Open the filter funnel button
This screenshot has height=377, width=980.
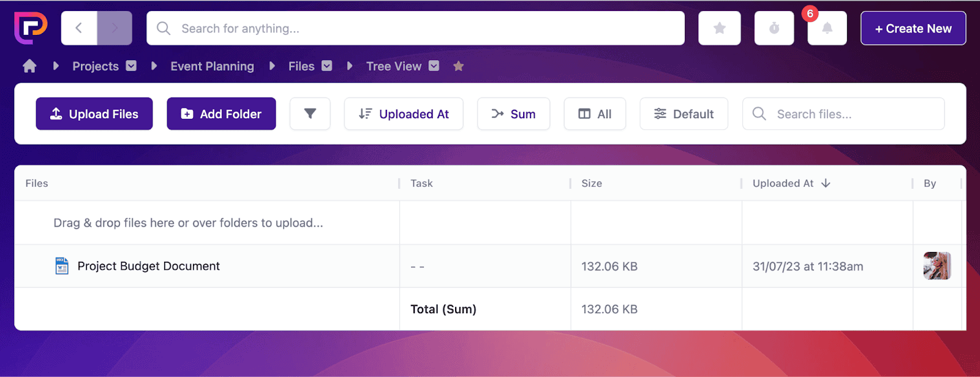310,114
